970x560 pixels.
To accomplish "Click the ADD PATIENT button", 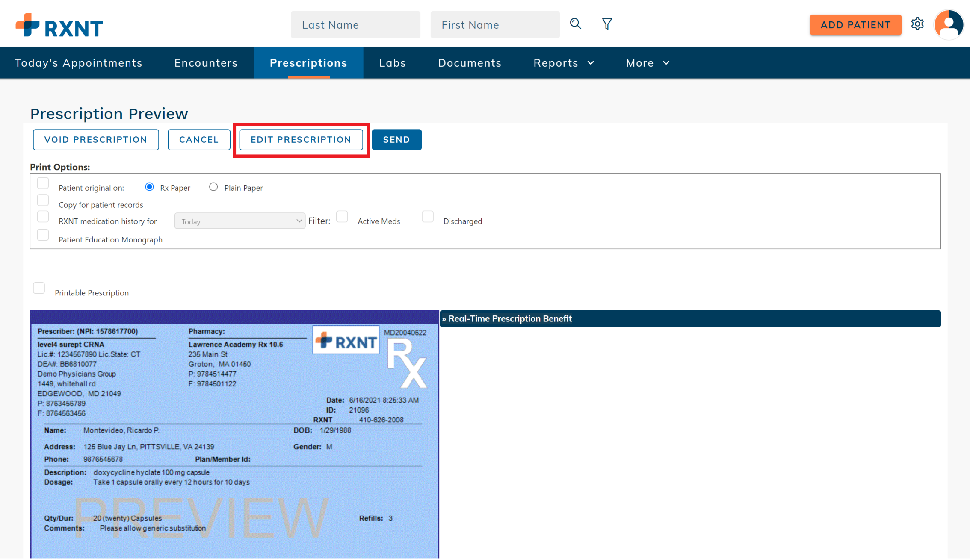I will pyautogui.click(x=855, y=25).
